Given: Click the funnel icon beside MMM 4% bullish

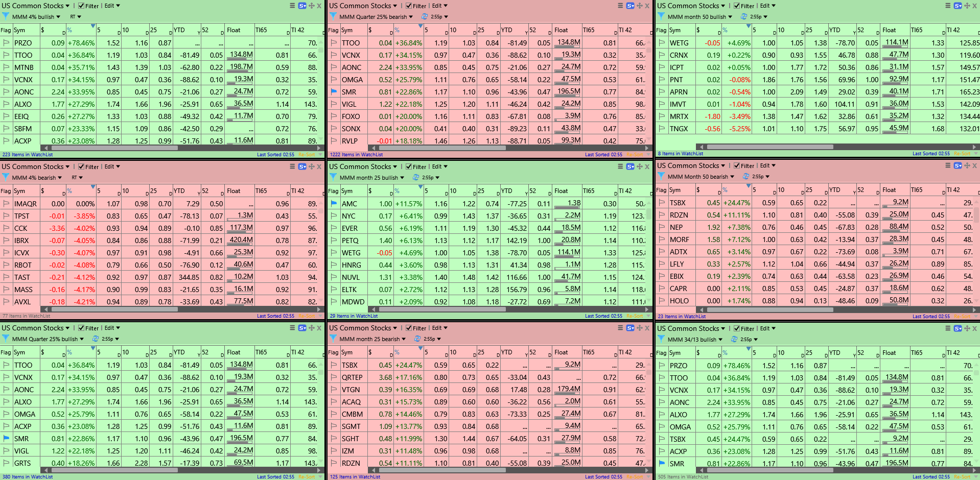Looking at the screenshot, I should 6,16.
